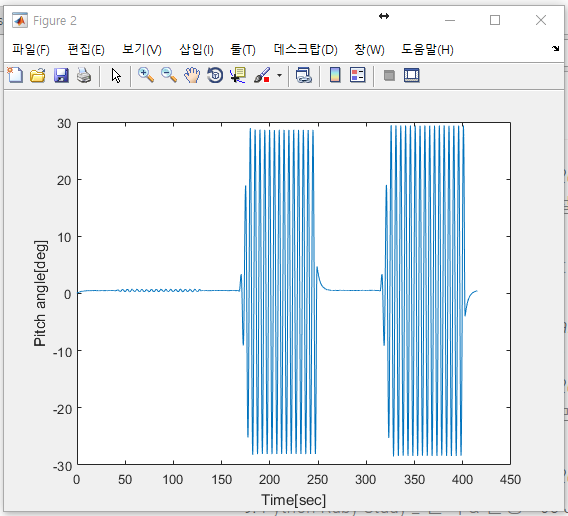Image resolution: width=568 pixels, height=516 pixels.
Task: Activate the Zoom In magnifier tool
Action: coord(146,75)
